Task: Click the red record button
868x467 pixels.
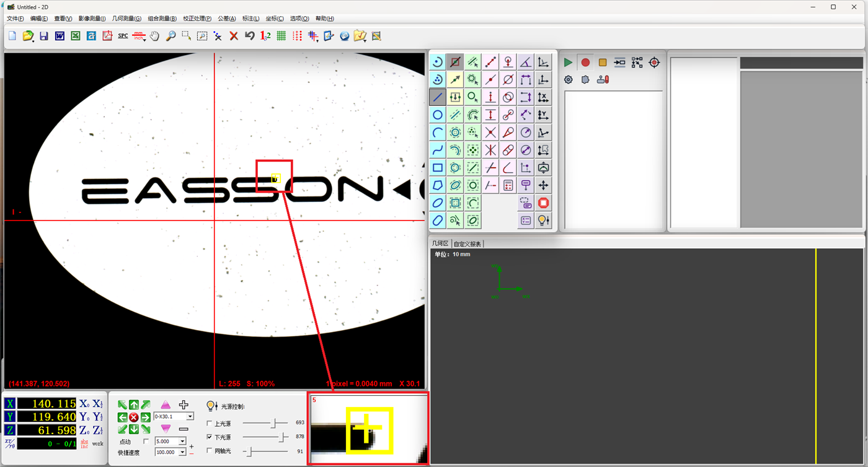Action: coord(585,63)
